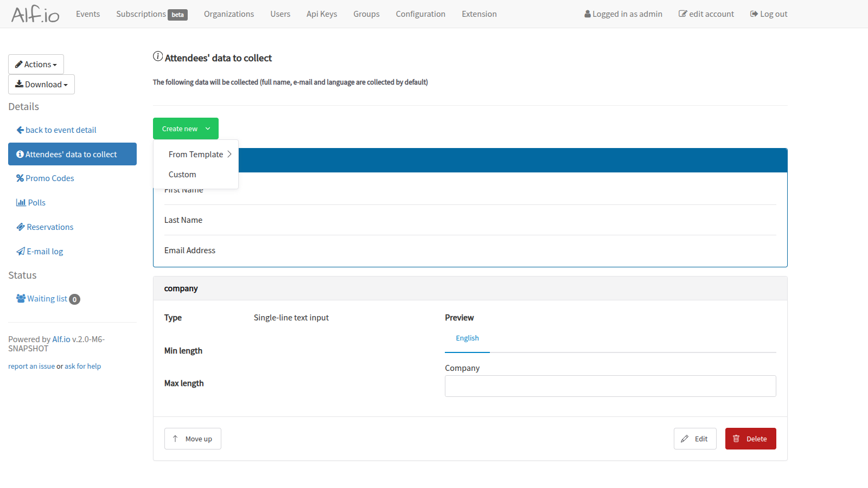
Task: Click the logout icon next to Log out
Action: click(x=752, y=14)
